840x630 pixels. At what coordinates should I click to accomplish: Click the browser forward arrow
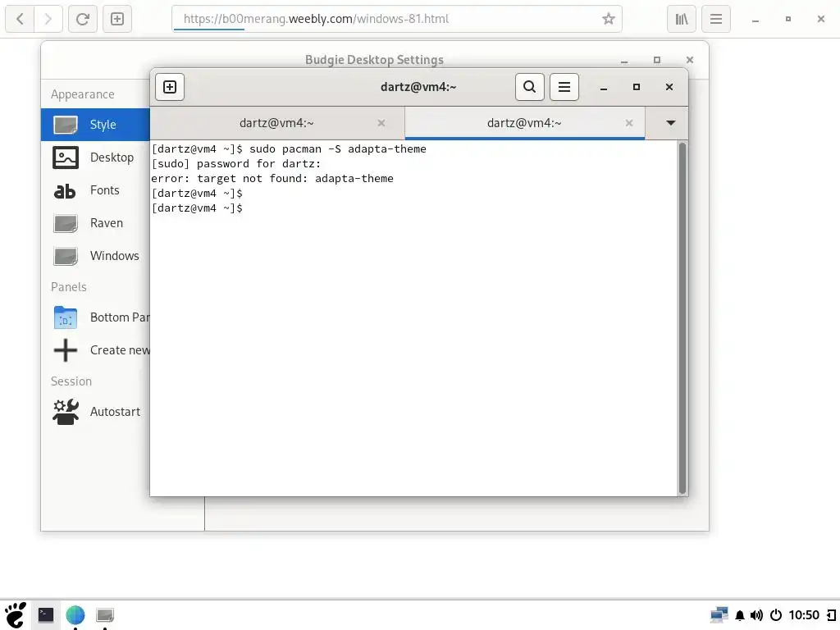coord(48,19)
